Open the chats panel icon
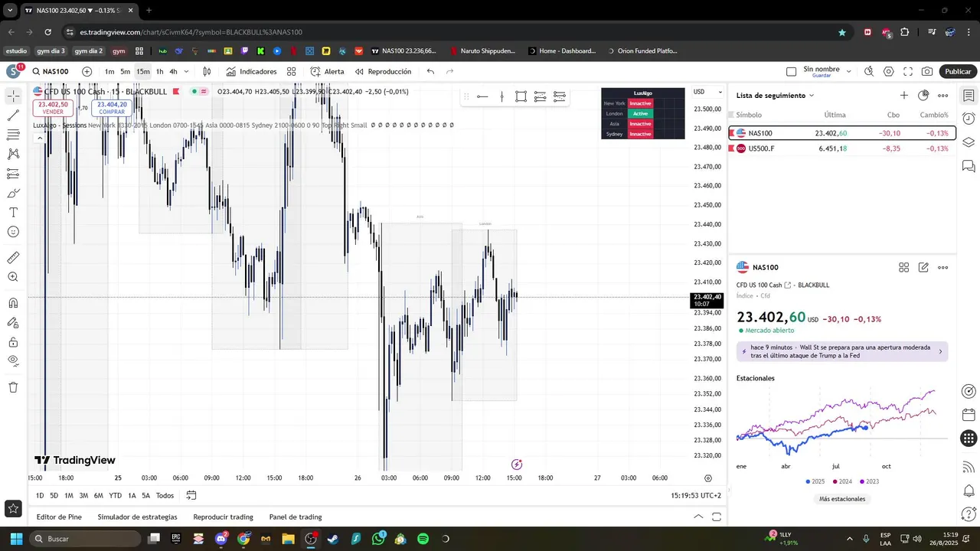 (969, 165)
